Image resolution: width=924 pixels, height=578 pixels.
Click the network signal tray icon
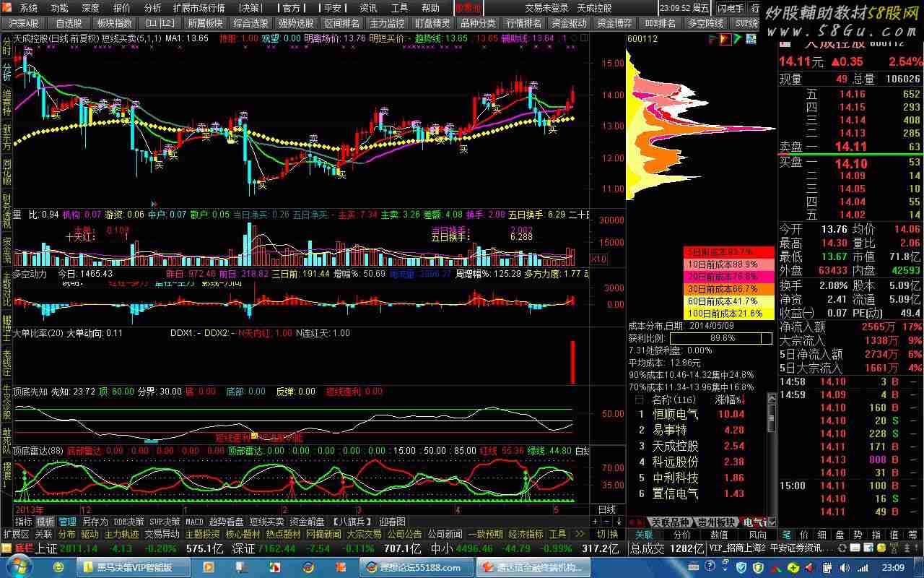(x=864, y=568)
